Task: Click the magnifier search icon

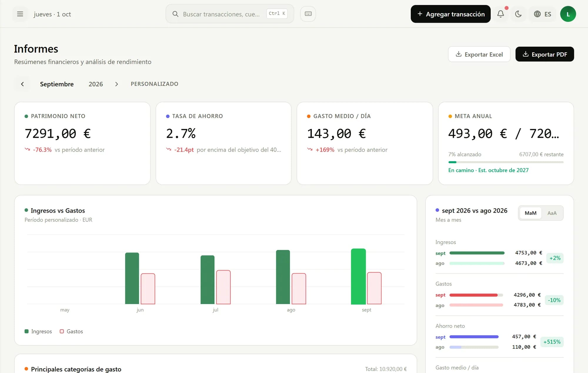Action: (x=175, y=14)
